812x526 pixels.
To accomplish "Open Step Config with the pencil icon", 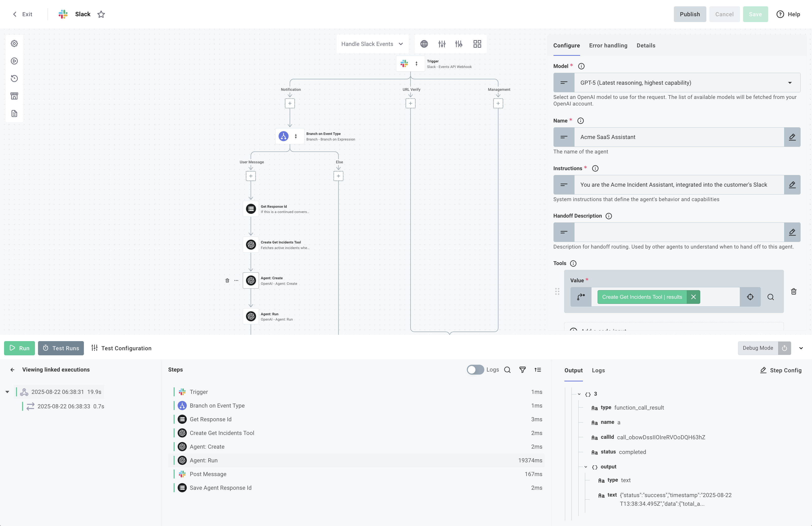I will (763, 370).
